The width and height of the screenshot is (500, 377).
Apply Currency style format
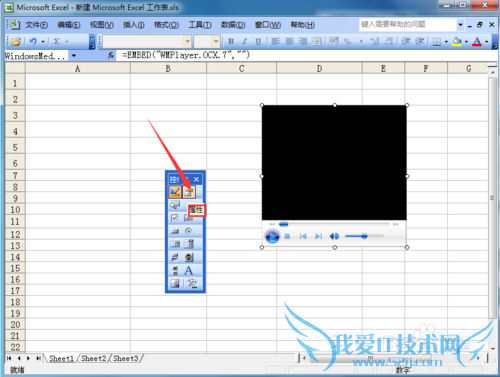click(334, 41)
